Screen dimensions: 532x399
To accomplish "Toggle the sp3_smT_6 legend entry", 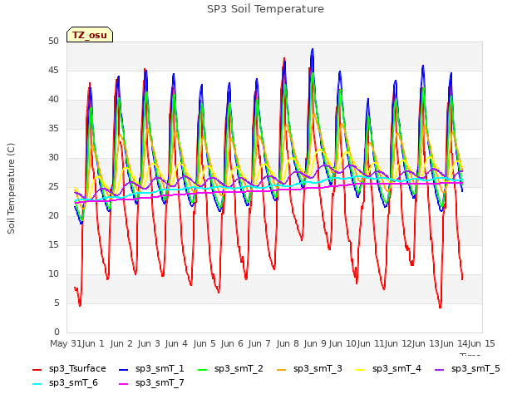I will coord(65,383).
